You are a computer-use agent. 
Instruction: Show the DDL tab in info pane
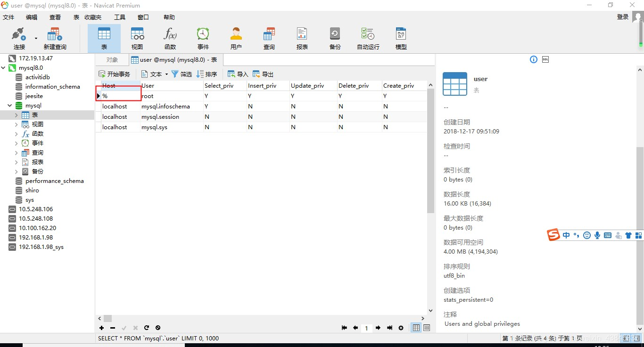pos(545,59)
